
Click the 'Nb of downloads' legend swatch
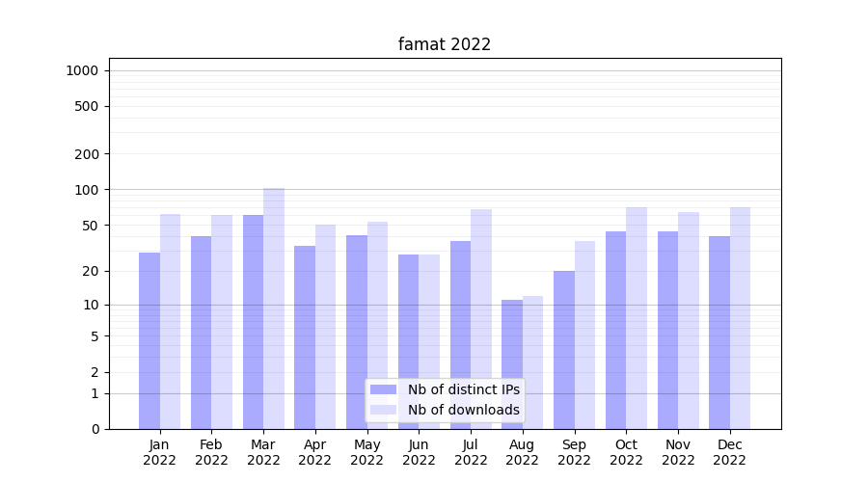coord(383,410)
